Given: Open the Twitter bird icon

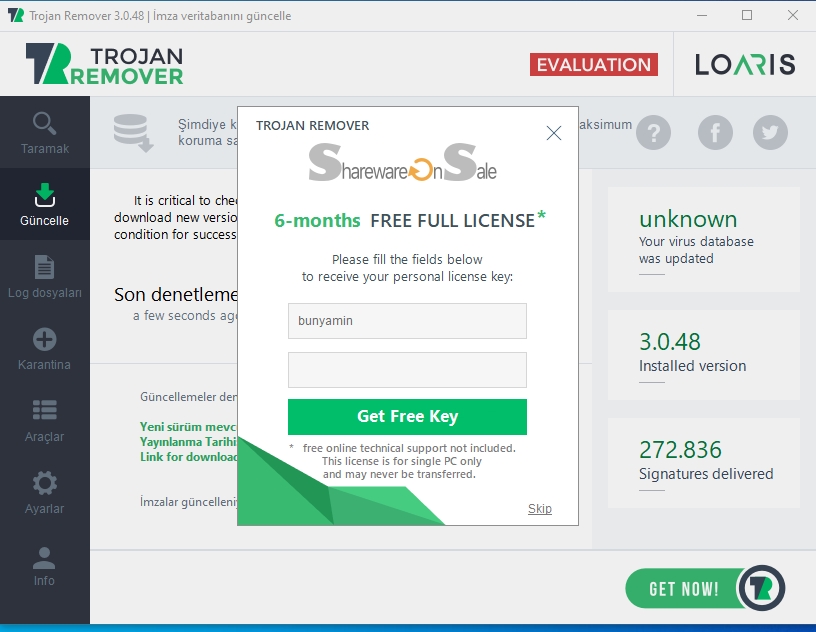Looking at the screenshot, I should 770,133.
